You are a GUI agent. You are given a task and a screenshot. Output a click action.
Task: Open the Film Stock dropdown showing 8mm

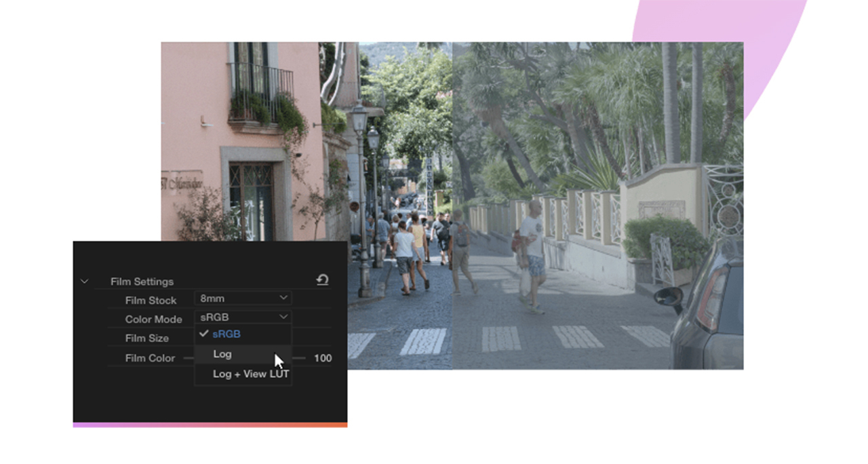pos(243,298)
